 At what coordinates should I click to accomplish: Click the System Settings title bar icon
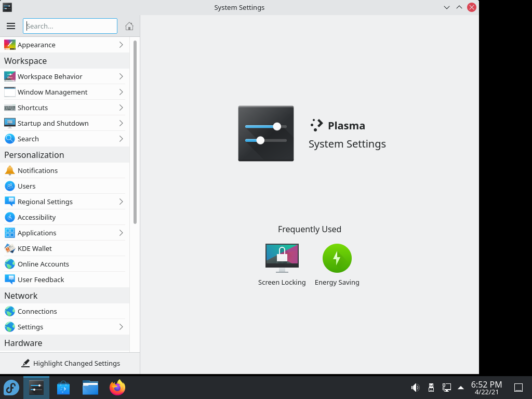(x=7, y=7)
